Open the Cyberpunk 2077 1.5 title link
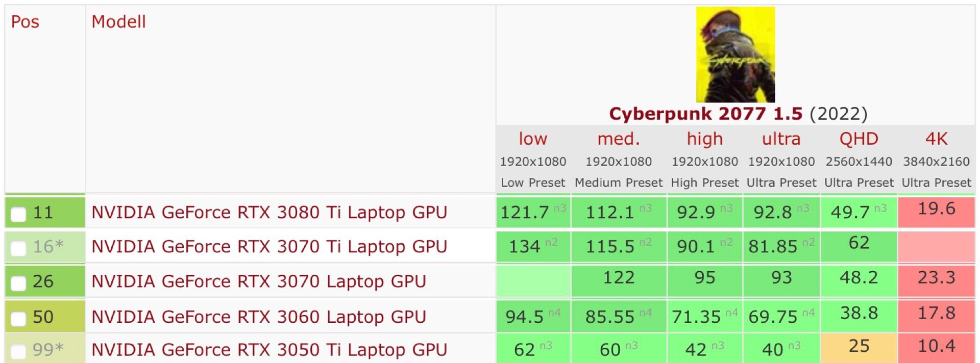The width and height of the screenshot is (980, 363). 705,114
